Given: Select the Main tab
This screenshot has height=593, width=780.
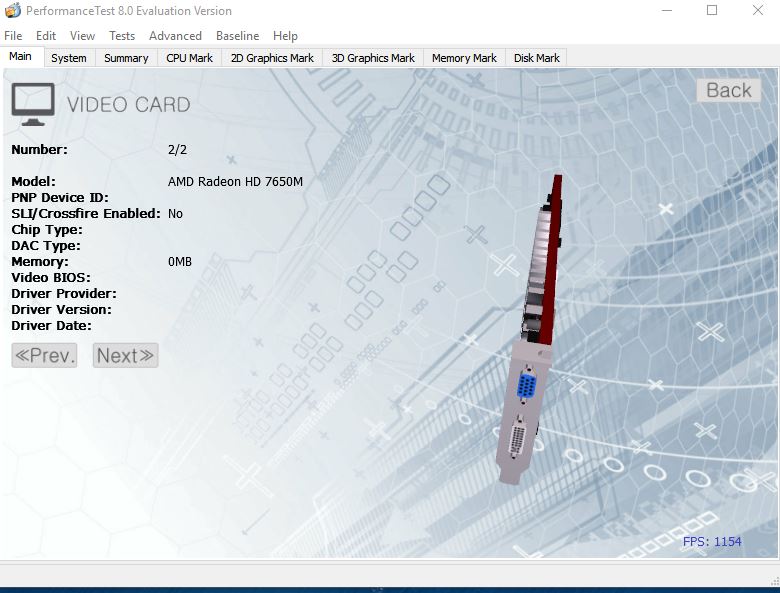Looking at the screenshot, I should (x=21, y=56).
